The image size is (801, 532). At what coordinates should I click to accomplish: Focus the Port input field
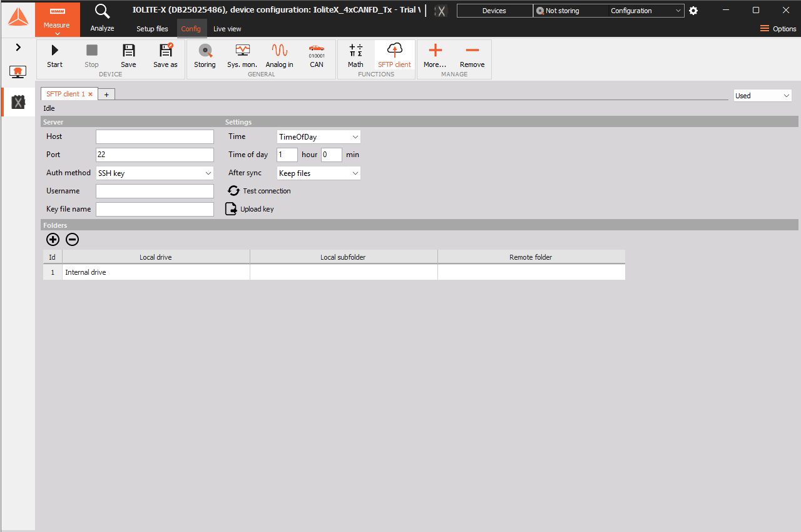point(155,155)
